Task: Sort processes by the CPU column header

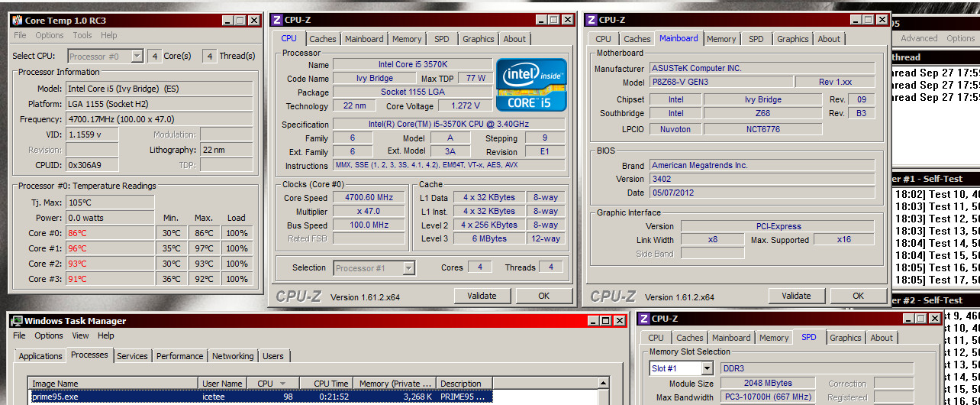Action: tap(266, 384)
